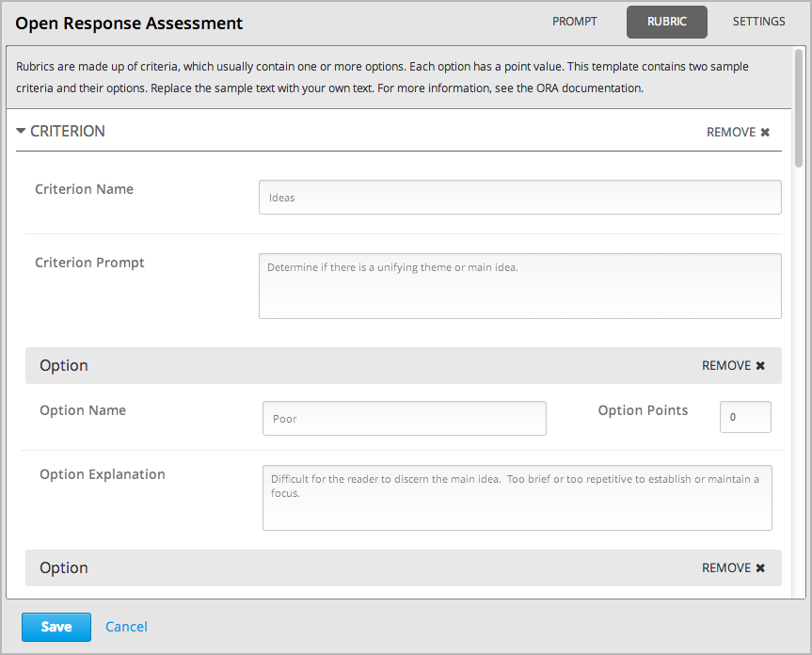This screenshot has height=655, width=812.
Task: Switch to the PROMPT tab
Action: [x=574, y=22]
